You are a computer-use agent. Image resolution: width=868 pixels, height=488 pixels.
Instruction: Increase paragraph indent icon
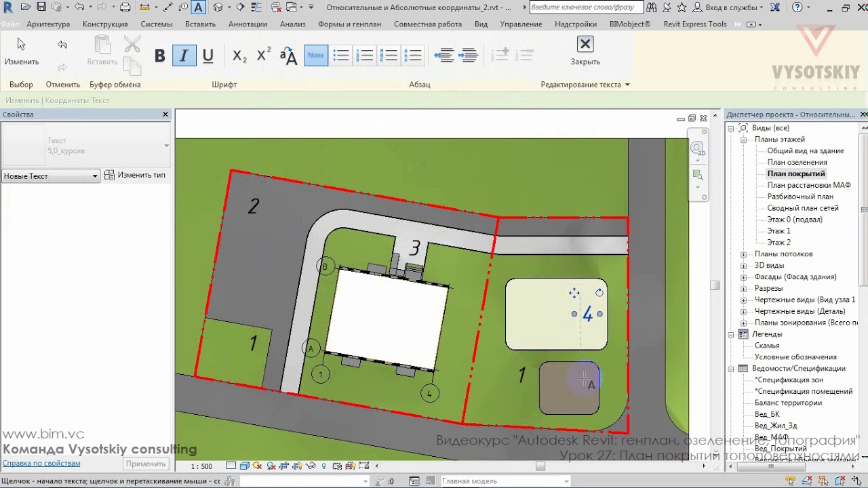pos(469,56)
